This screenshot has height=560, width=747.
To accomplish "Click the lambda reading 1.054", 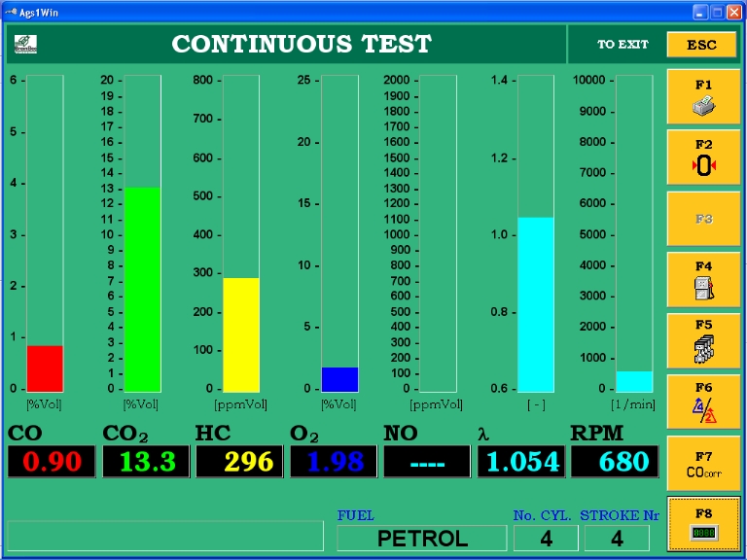I will [521, 462].
